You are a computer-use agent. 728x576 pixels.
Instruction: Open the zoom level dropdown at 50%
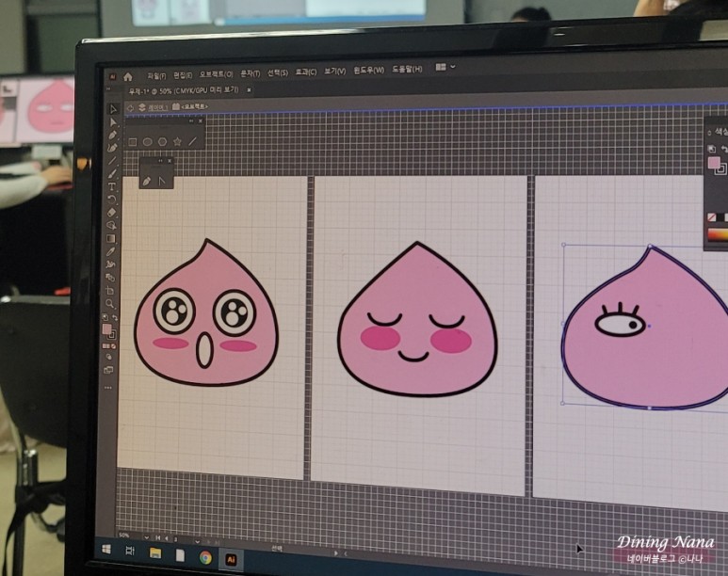coord(147,537)
